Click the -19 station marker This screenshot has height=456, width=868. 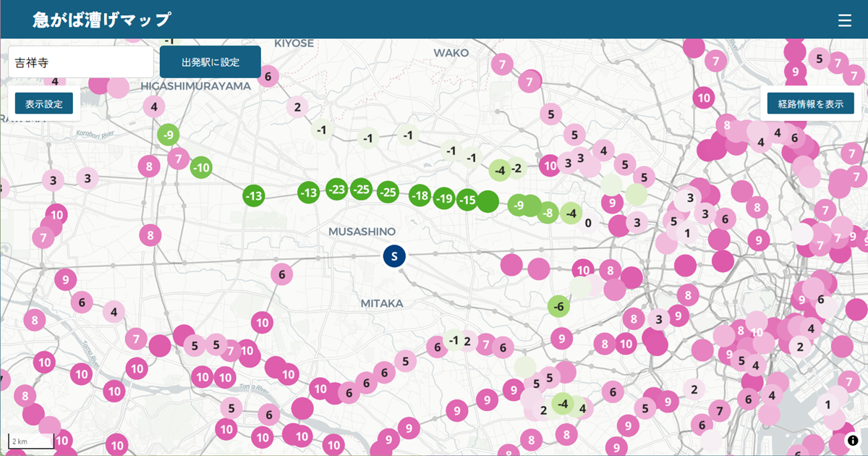coord(444,199)
